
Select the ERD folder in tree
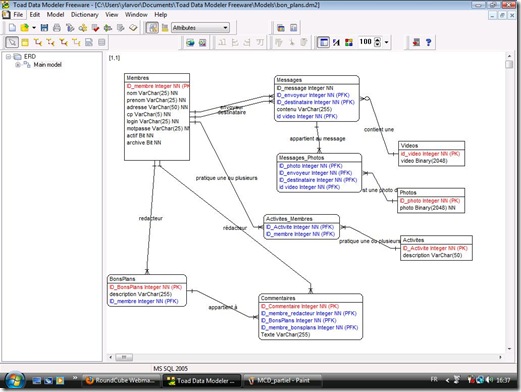click(x=30, y=57)
